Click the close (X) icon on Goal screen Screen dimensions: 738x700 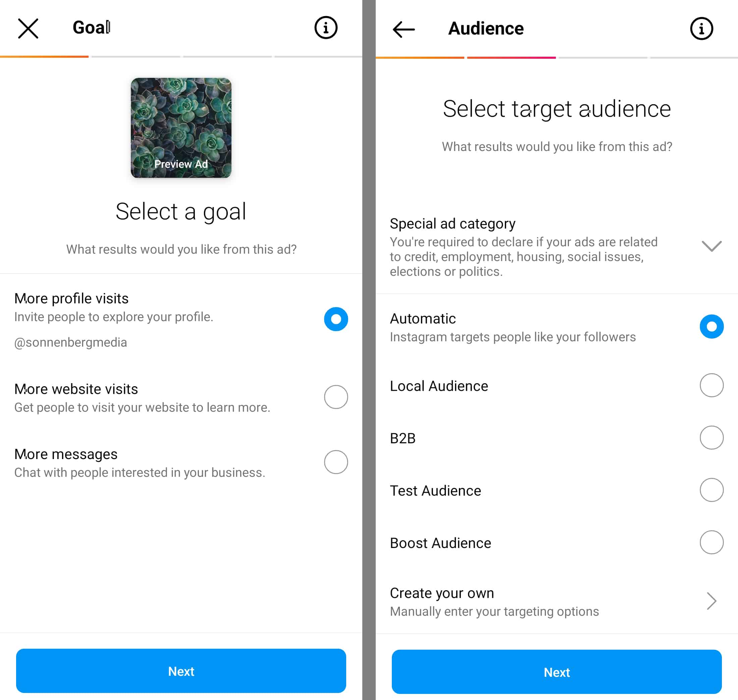coord(28,28)
